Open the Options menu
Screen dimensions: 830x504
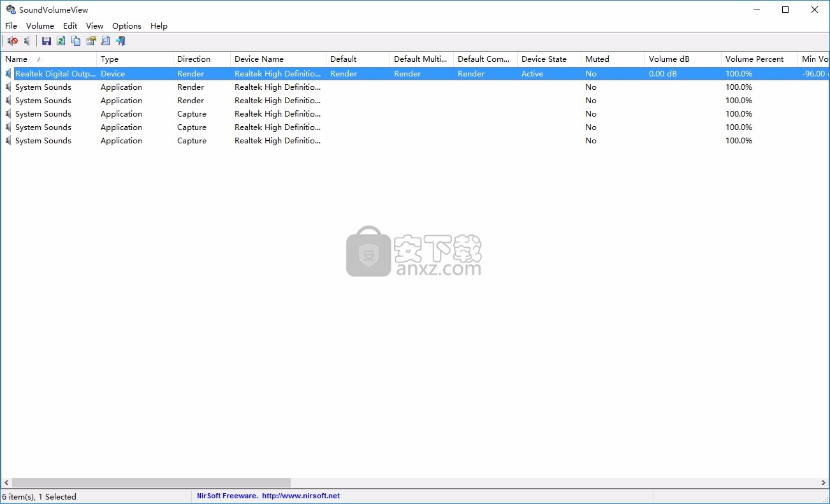[127, 25]
